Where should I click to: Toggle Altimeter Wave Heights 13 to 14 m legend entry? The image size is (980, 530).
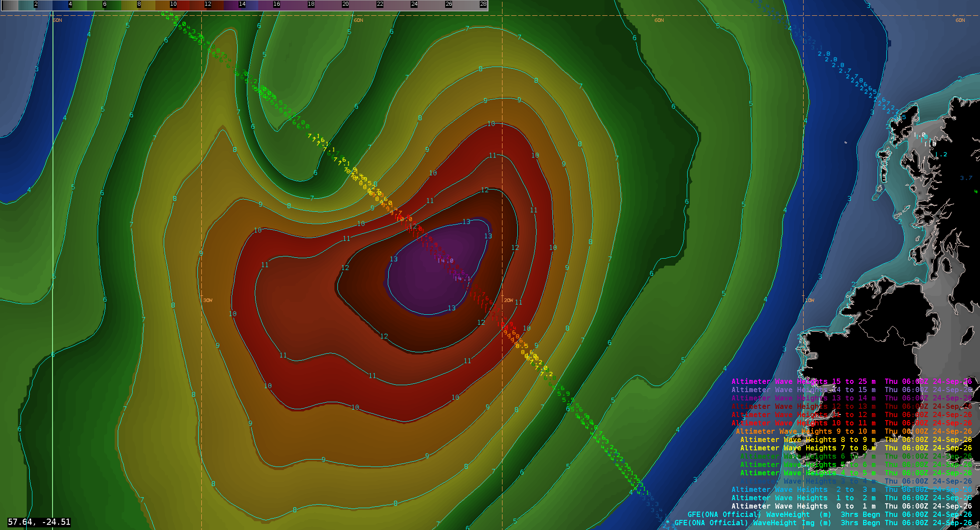coord(851,398)
